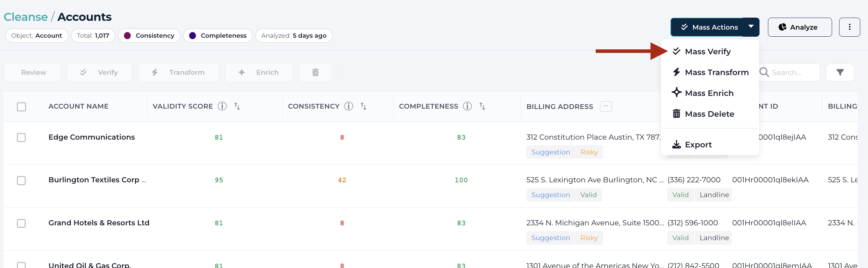Open the Edge Communications account

pos(92,137)
